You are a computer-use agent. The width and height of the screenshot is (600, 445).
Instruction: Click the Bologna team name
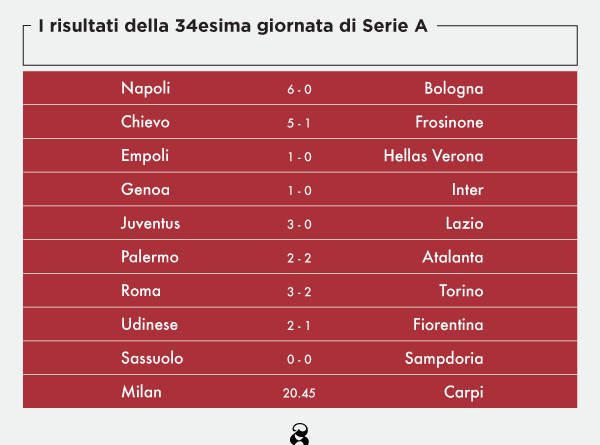(453, 89)
